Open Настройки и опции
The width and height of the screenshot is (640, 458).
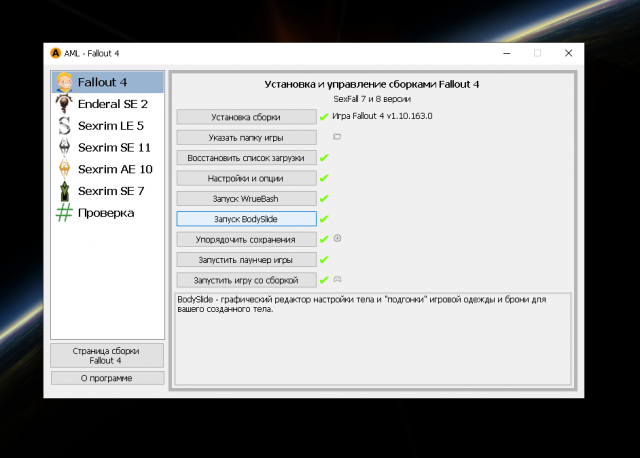(x=246, y=178)
